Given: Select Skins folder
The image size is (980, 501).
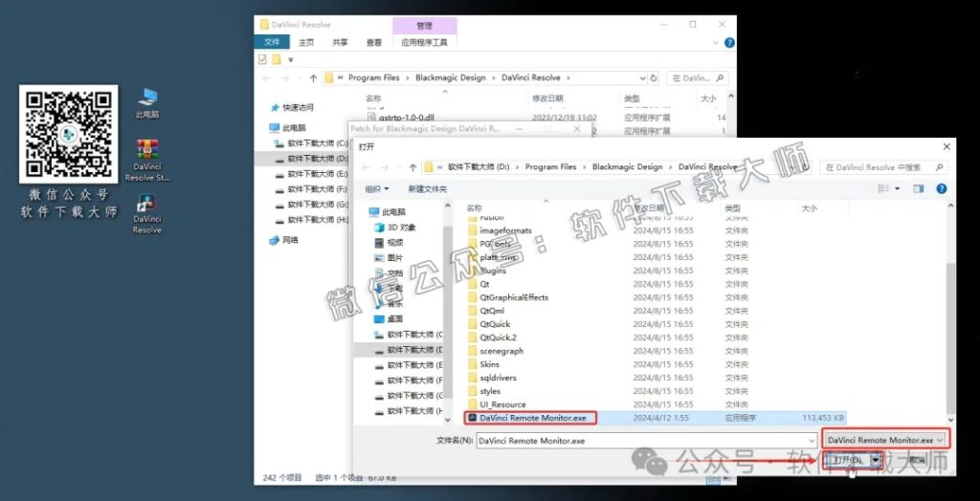Looking at the screenshot, I should (489, 364).
